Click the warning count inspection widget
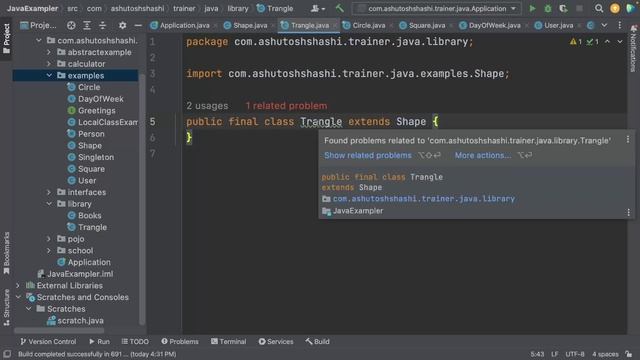Screen dimensions: 640x360 pos(576,42)
